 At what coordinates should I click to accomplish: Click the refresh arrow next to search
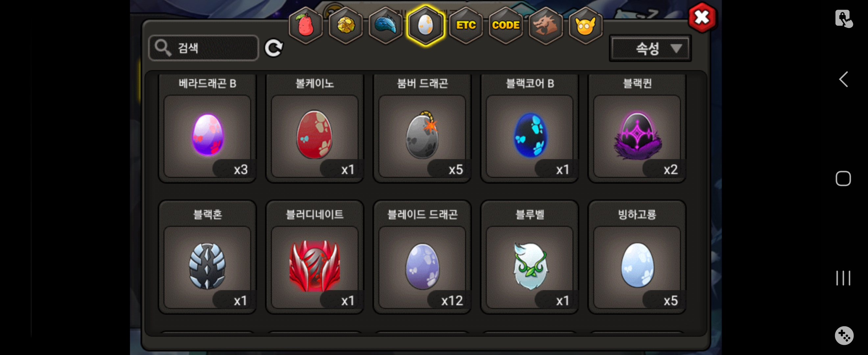[273, 48]
